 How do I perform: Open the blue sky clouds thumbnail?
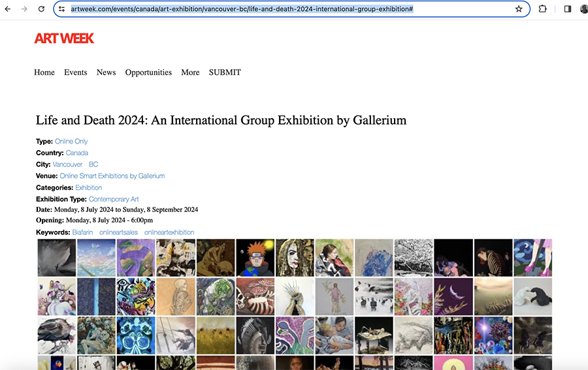[97, 258]
